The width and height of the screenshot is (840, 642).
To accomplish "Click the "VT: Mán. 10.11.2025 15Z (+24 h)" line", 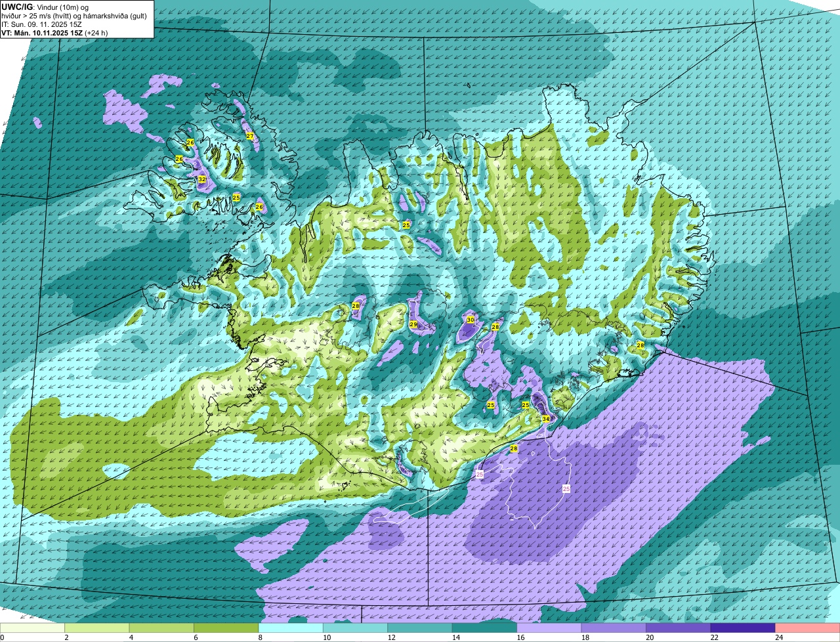I will click(55, 33).
